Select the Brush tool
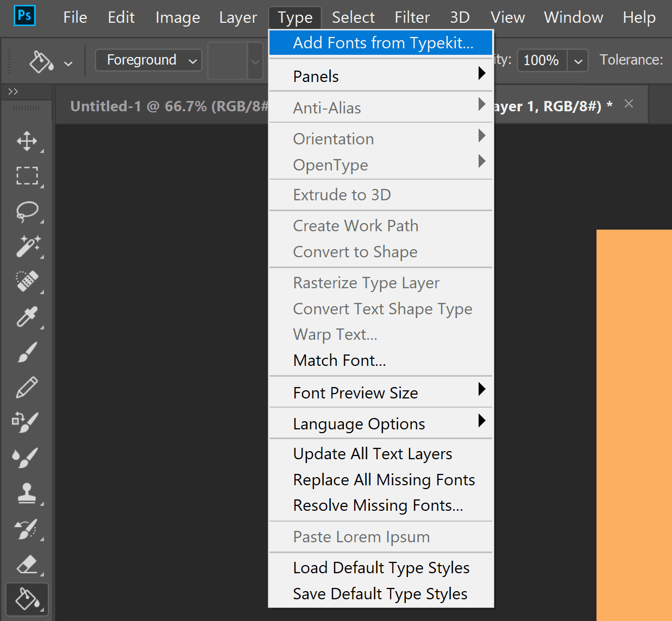The image size is (672, 621). click(x=27, y=352)
